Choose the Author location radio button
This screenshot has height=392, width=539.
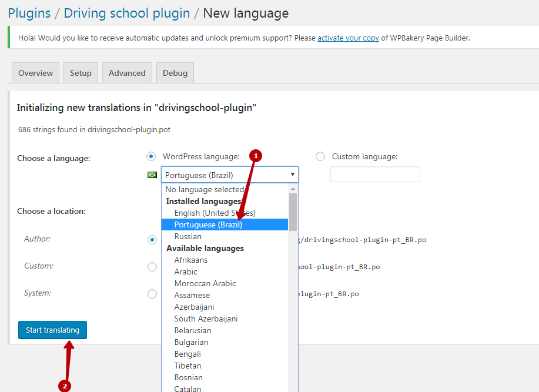point(152,240)
